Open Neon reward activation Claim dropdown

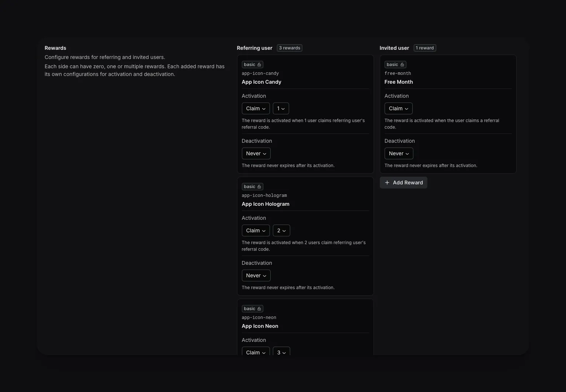coord(256,352)
